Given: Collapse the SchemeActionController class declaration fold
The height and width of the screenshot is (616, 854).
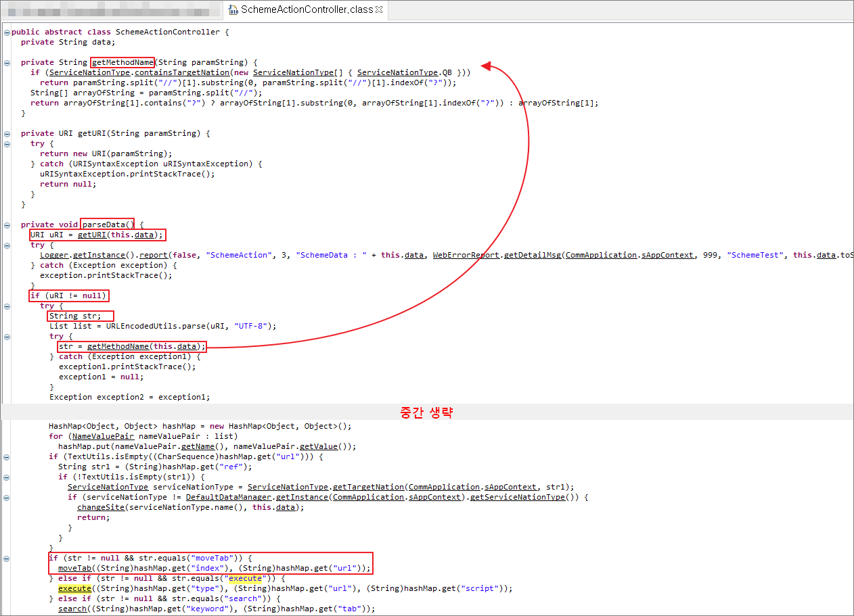Looking at the screenshot, I should coord(7,32).
